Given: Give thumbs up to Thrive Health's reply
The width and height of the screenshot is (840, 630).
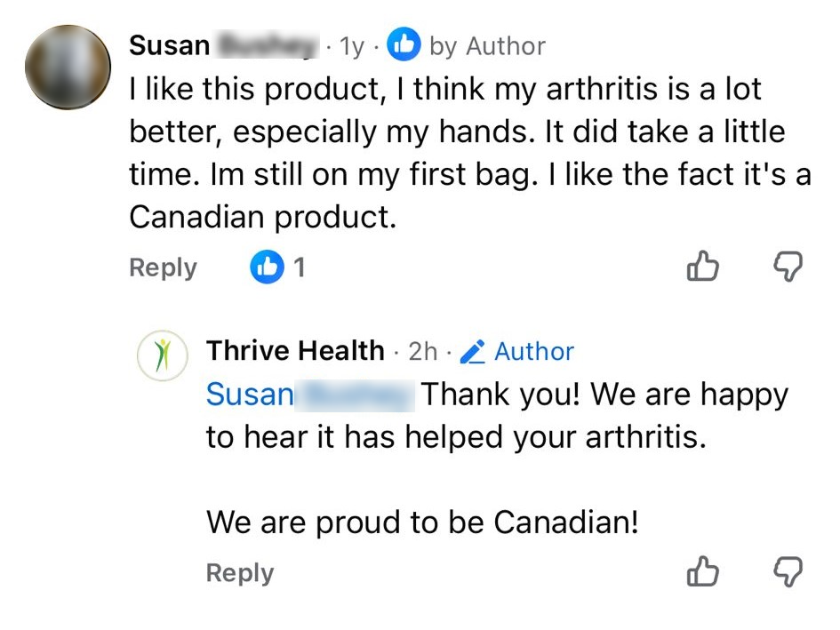Looking at the screenshot, I should point(702,571).
